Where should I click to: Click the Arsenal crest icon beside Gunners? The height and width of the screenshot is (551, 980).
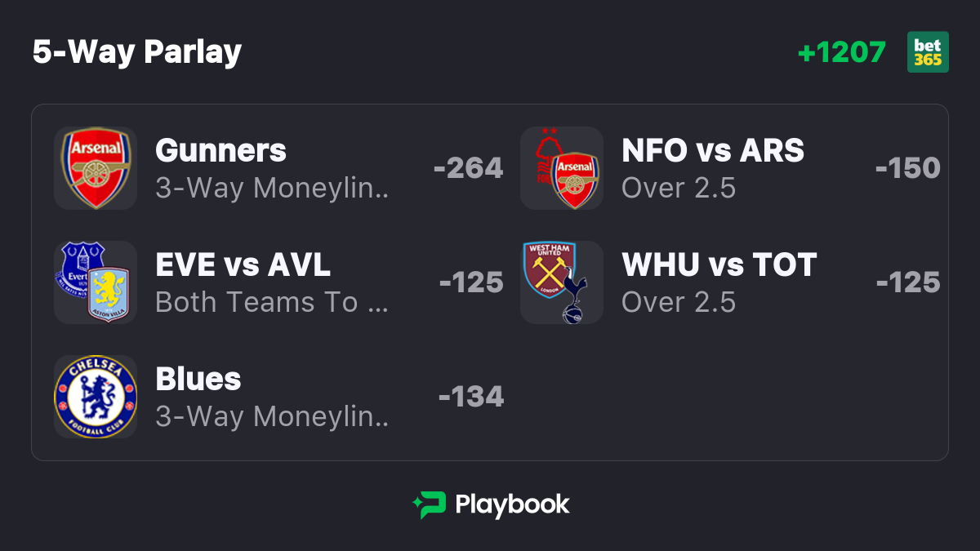click(x=96, y=168)
